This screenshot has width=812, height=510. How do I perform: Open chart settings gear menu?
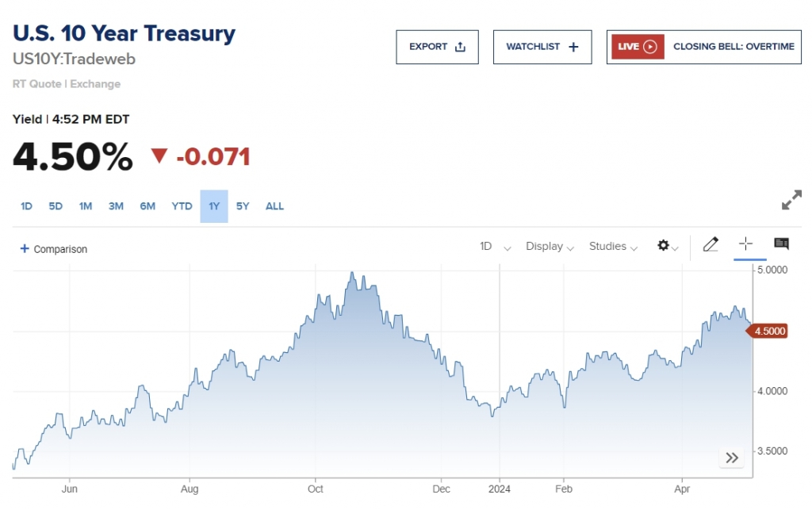click(x=667, y=246)
